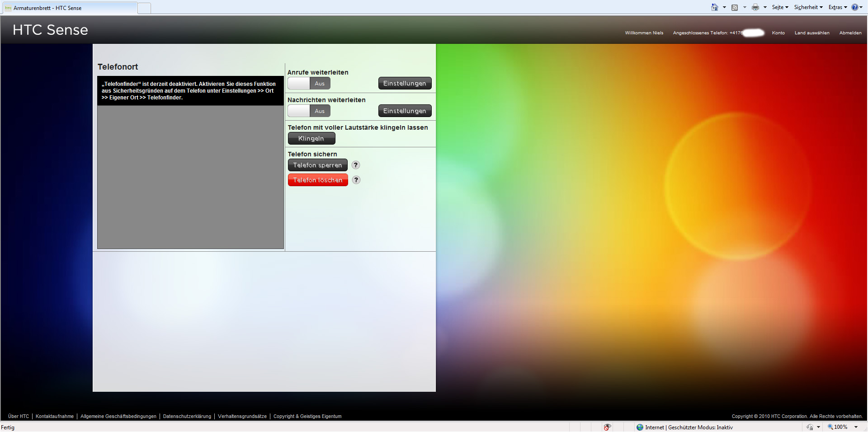Viewport: 868px width, 432px height.
Task: Click the Telefonort heading
Action: click(x=118, y=67)
